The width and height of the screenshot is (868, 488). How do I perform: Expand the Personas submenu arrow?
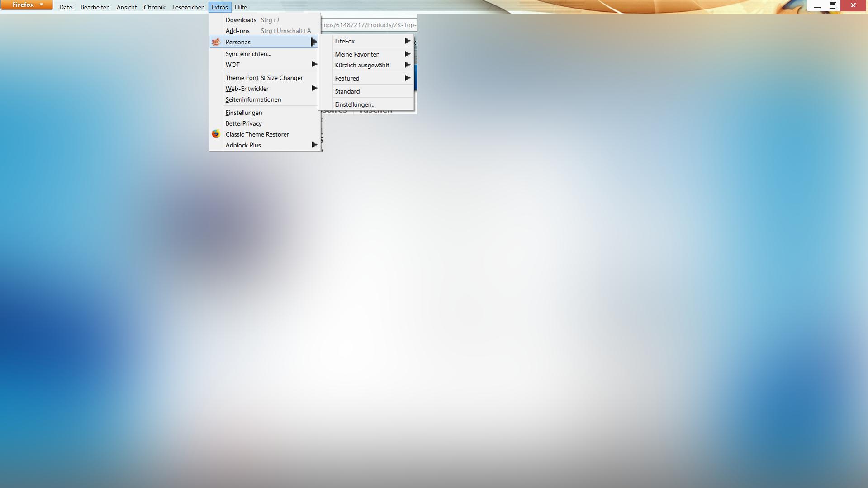314,42
